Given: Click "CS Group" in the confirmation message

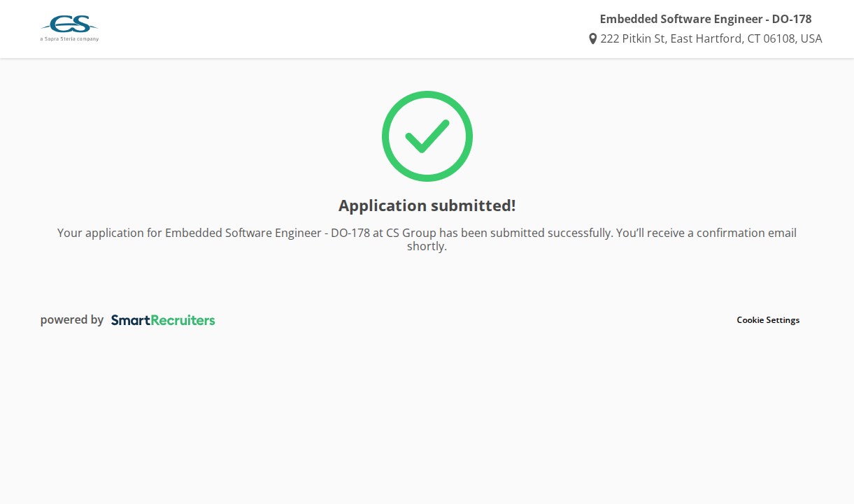Looking at the screenshot, I should pyautogui.click(x=411, y=233).
